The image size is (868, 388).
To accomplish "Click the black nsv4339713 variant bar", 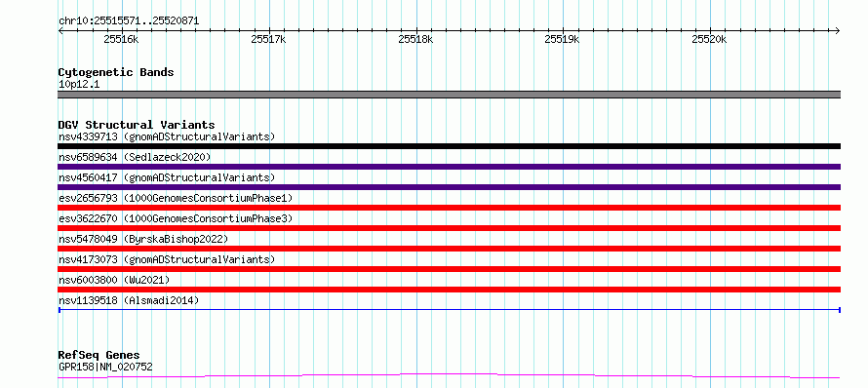I will click(449, 146).
